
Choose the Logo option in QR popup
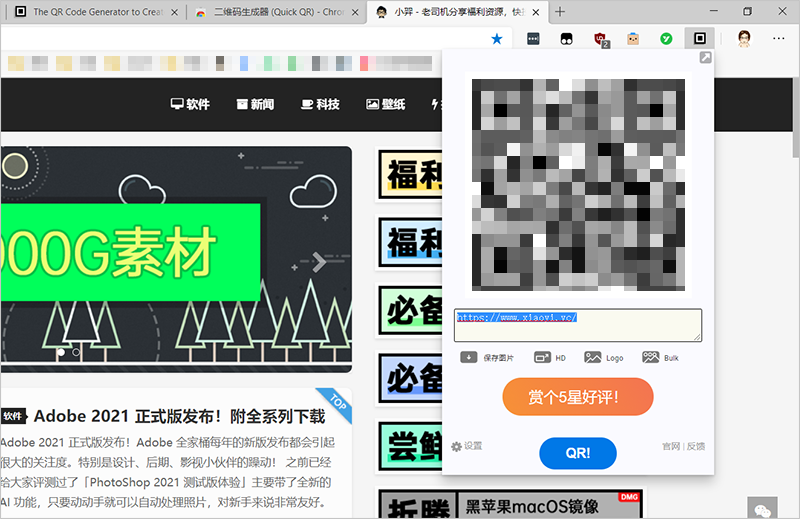(604, 358)
